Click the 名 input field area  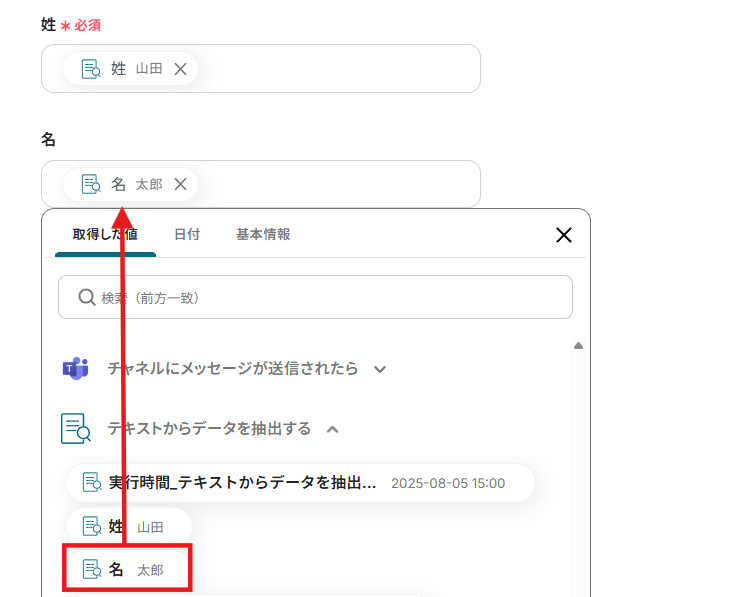[260, 184]
